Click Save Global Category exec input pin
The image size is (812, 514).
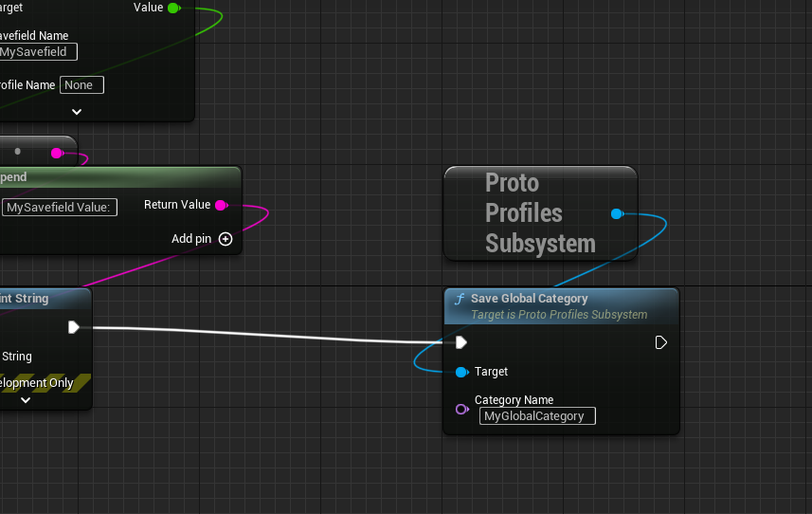(x=461, y=342)
